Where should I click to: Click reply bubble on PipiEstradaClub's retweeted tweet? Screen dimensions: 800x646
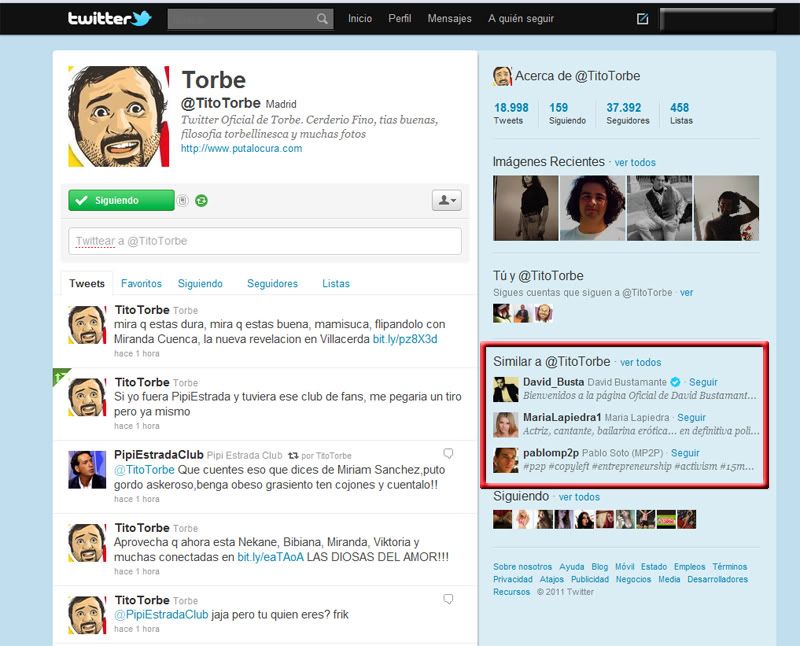point(448,454)
